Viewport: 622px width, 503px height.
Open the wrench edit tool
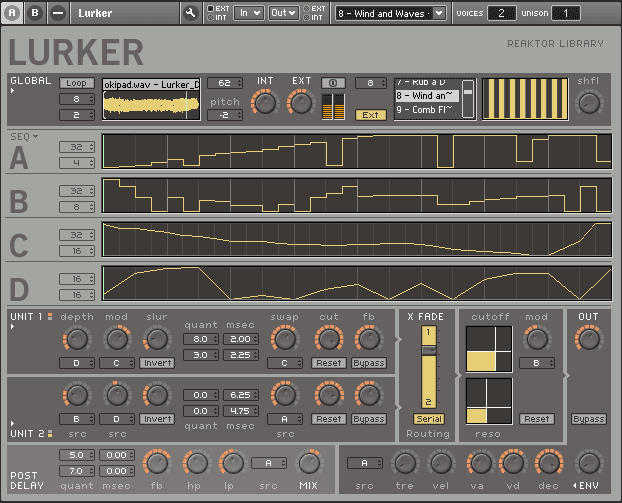click(191, 13)
